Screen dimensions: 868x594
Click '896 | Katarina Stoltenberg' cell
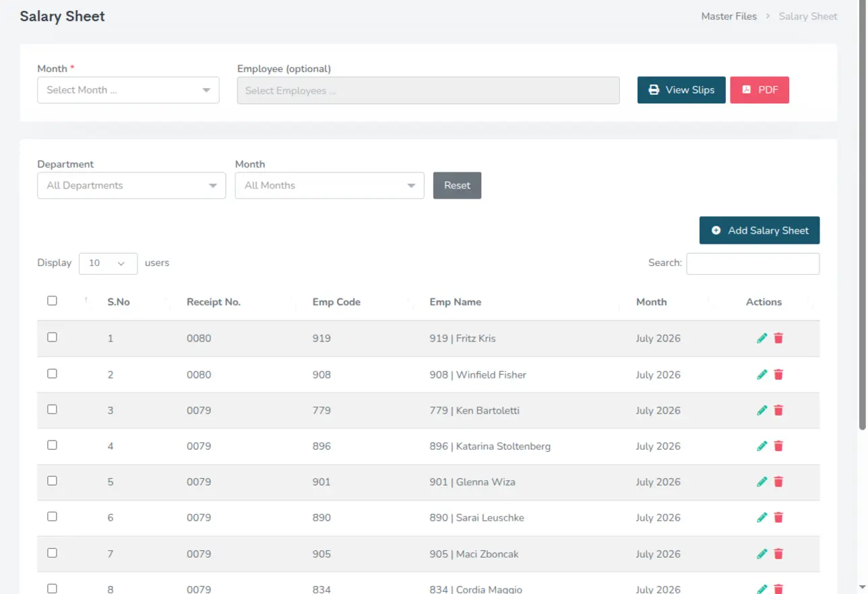[490, 446]
